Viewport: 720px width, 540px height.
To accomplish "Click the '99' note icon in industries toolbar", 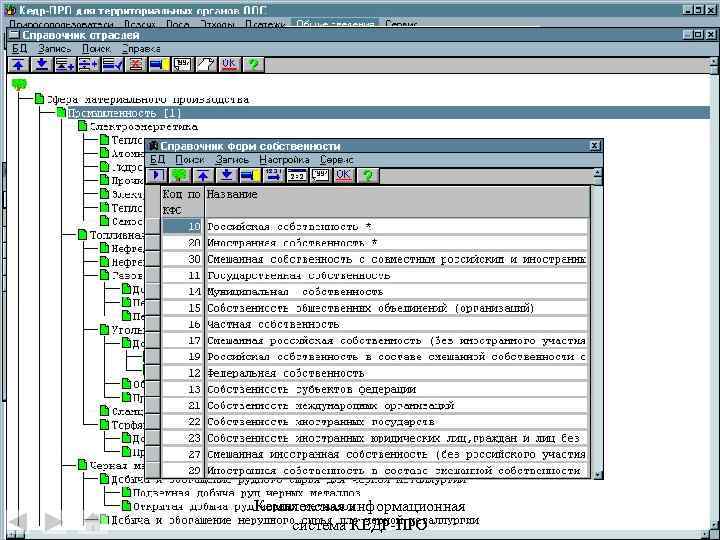I will click(x=182, y=65).
